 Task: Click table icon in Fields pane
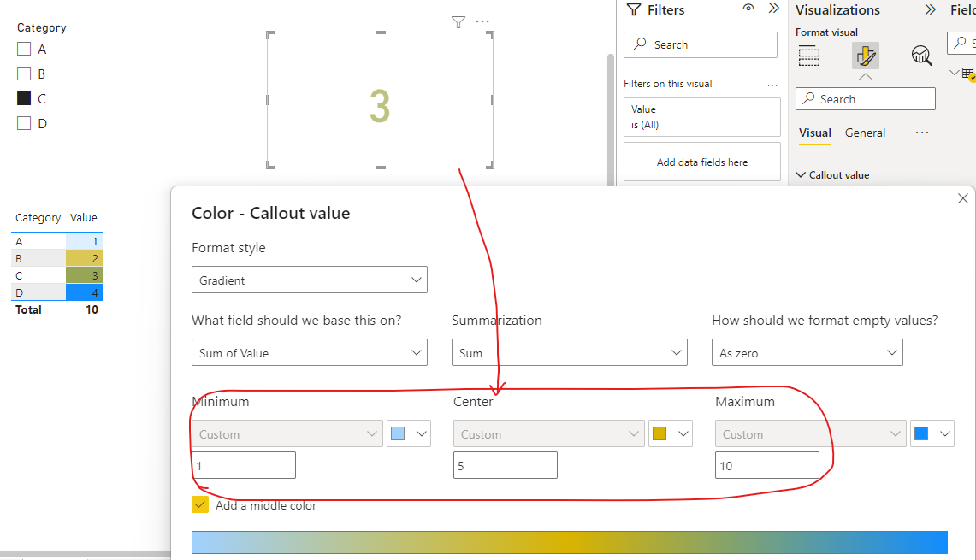[968, 74]
